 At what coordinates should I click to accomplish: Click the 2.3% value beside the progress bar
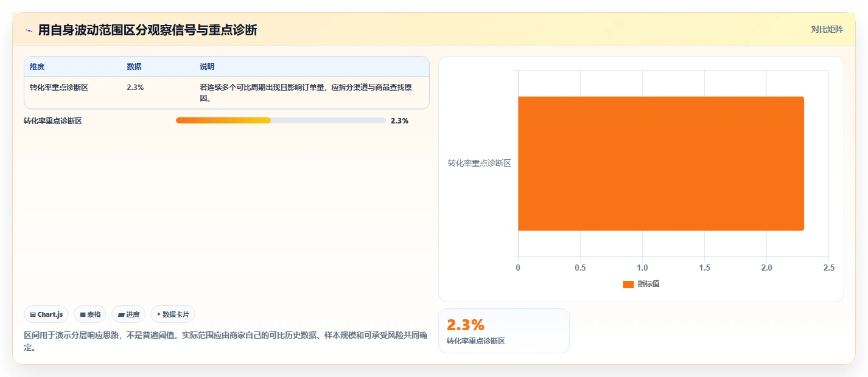click(x=399, y=121)
